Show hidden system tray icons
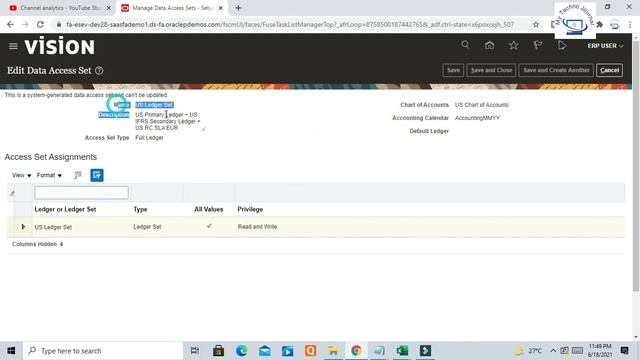The image size is (640, 360). click(553, 351)
